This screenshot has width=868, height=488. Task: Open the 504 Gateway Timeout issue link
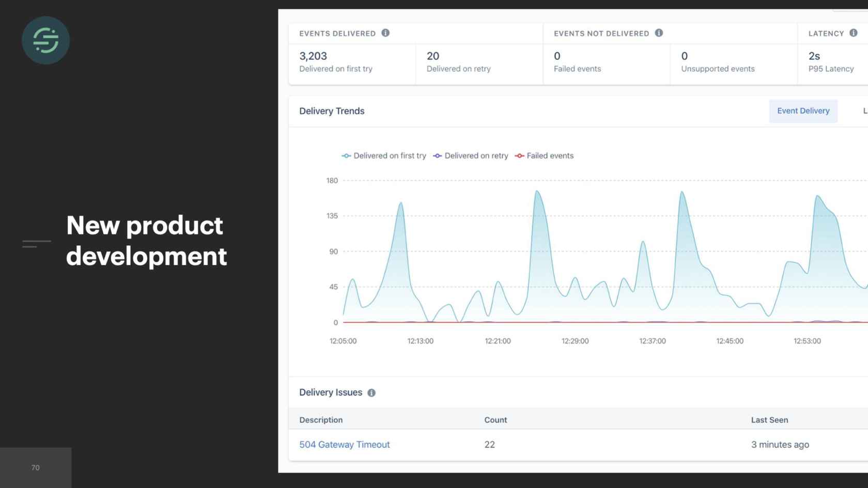pyautogui.click(x=345, y=445)
